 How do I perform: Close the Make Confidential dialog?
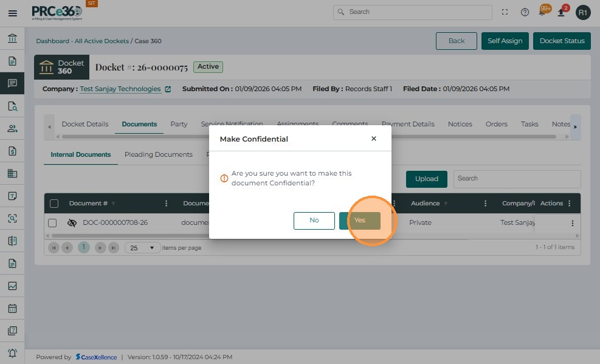[374, 139]
